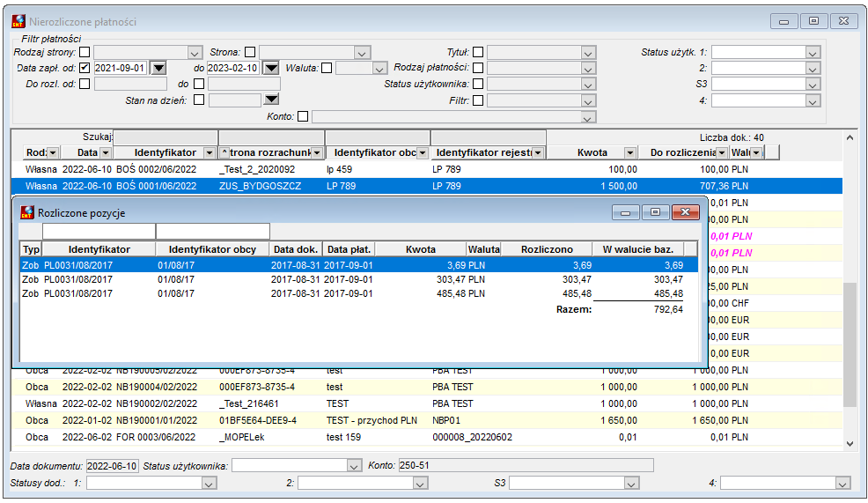Sort by the Rozliczono column header
Viewport: 868px width, 503px height.
point(547,249)
